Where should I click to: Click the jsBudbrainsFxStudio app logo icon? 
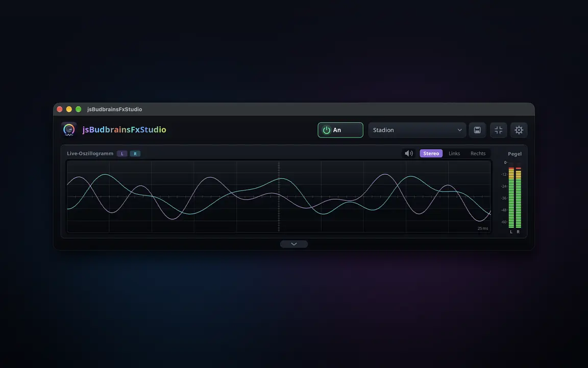click(x=69, y=129)
